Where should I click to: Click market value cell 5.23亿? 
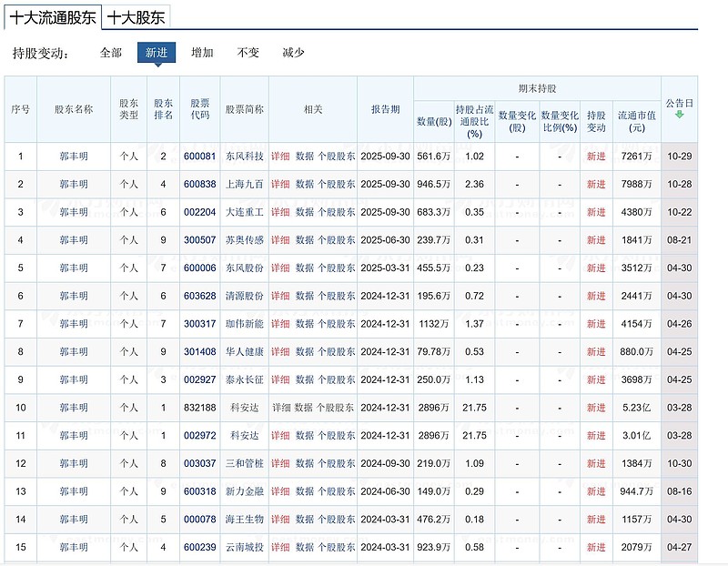tap(636, 408)
